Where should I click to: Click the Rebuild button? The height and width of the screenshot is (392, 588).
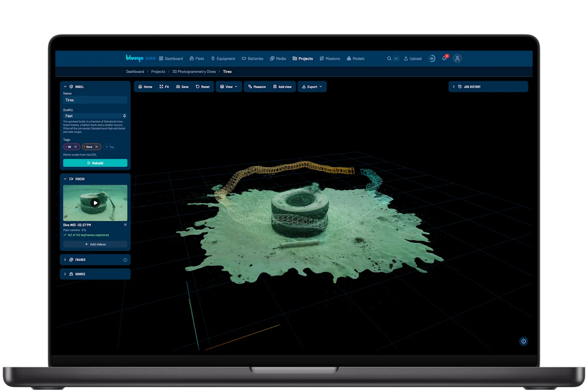pos(95,163)
